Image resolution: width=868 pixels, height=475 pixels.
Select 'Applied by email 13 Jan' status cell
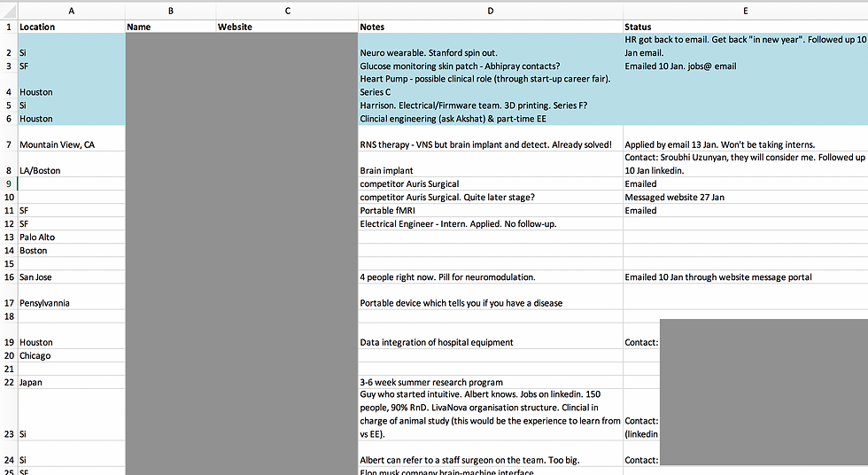coord(745,138)
